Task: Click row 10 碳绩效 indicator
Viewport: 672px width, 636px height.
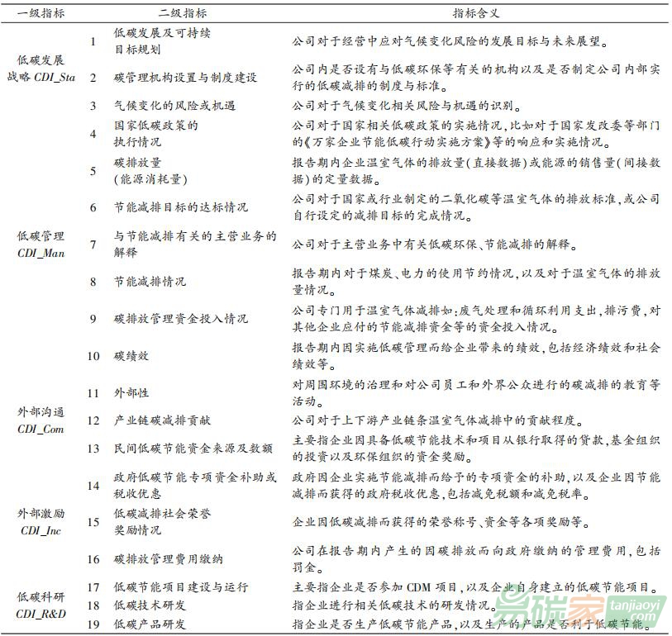Action: pos(131,356)
